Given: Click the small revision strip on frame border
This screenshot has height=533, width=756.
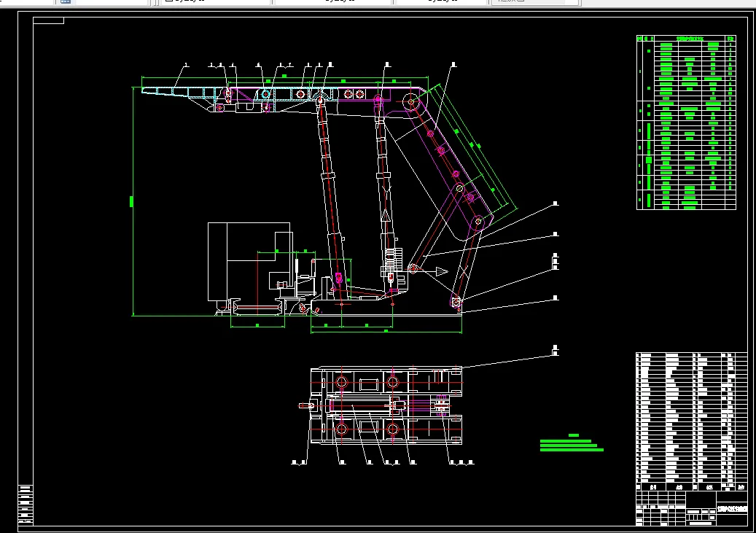Looking at the screenshot, I should pyautogui.click(x=26, y=505).
